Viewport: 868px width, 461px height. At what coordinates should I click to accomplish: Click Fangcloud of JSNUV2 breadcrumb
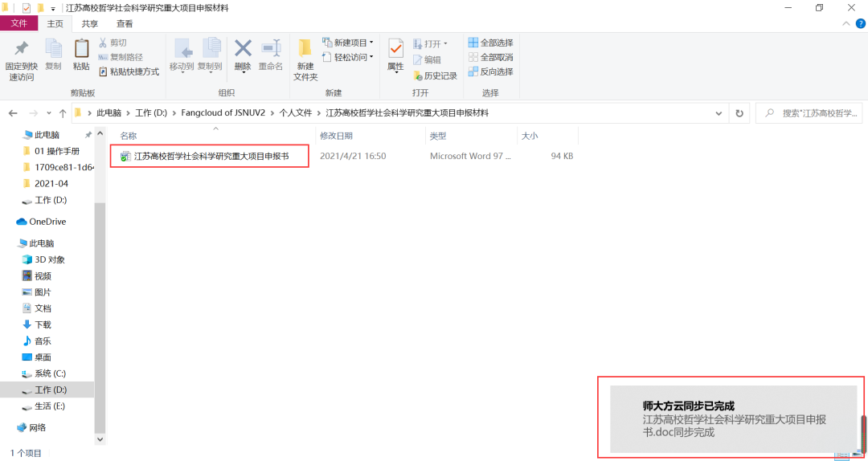(x=223, y=113)
